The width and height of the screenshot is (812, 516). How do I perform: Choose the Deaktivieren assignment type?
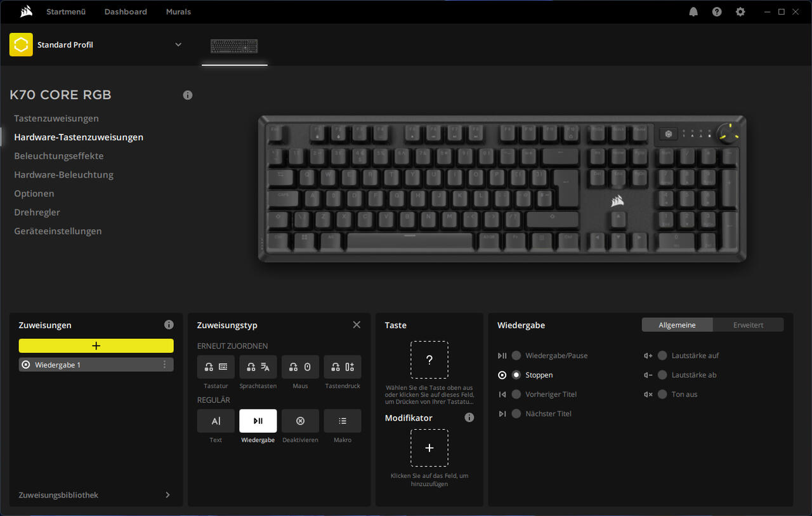300,421
